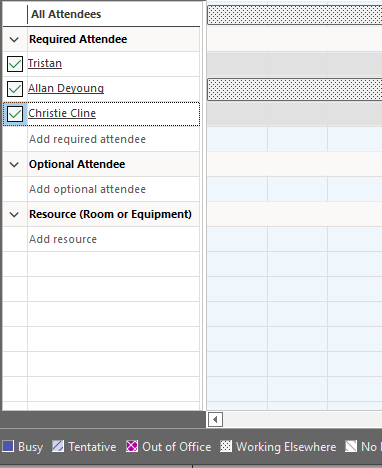Click the Add resource field
Viewport: 382px width, 468px height.
point(113,239)
